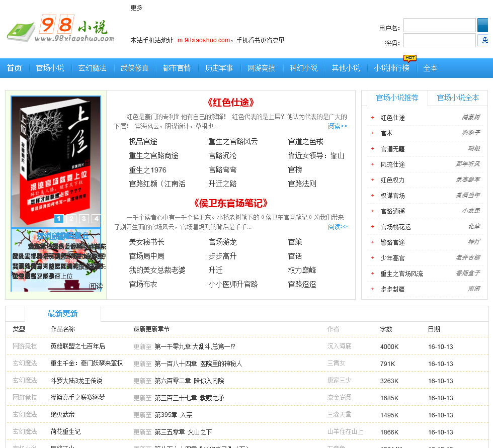The height and width of the screenshot is (448, 493).
Task: Open chapter 第六百零二章 陪你入内院
Action: pyautogui.click(x=189, y=381)
